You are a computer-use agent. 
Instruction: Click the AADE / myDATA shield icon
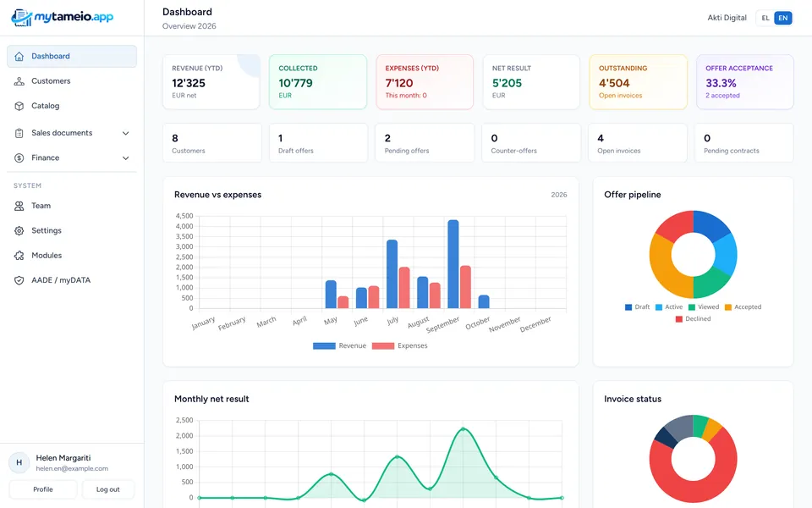click(x=19, y=280)
